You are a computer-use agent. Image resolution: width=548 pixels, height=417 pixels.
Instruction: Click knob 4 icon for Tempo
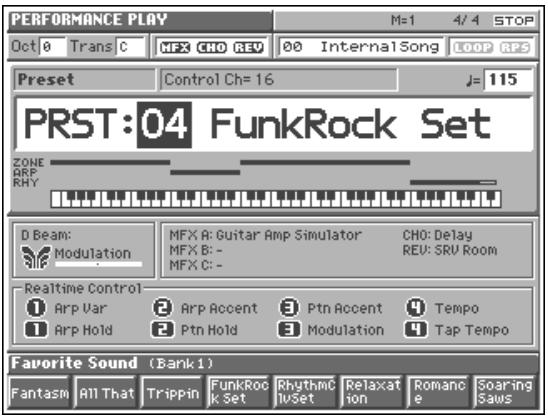(416, 308)
